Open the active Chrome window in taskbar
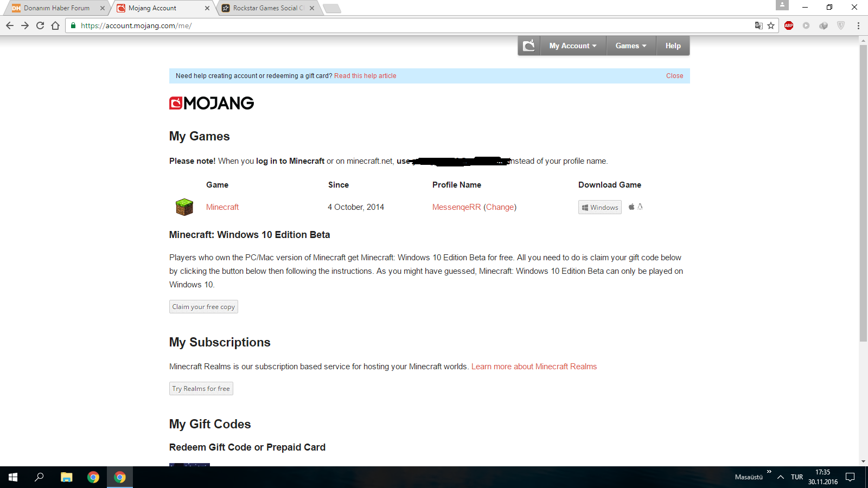 click(x=120, y=477)
